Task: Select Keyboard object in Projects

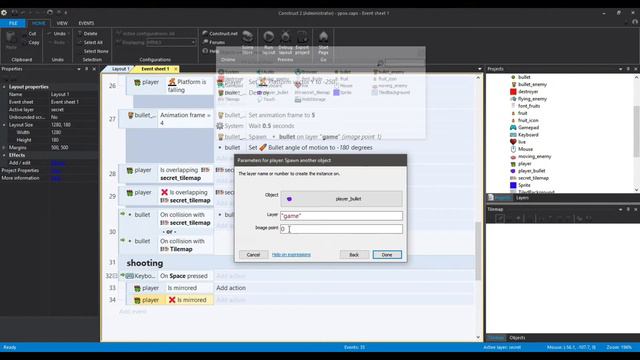Action: click(524, 135)
